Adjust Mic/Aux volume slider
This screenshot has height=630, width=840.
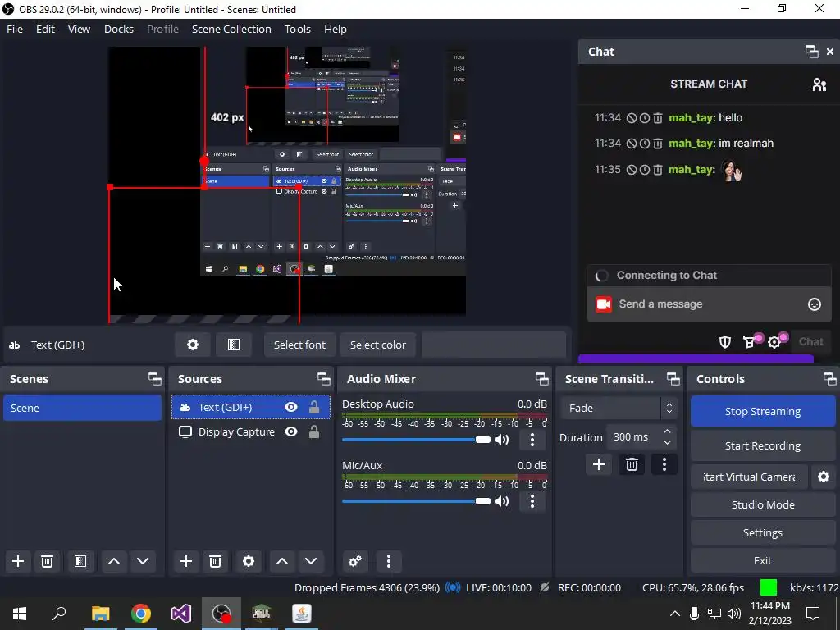pos(416,501)
